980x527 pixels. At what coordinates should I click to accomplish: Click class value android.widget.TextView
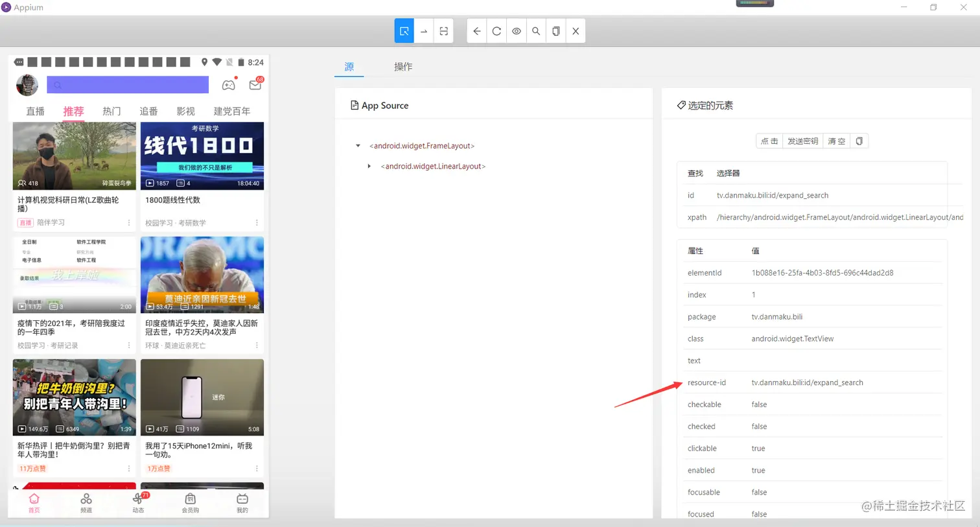pos(793,339)
